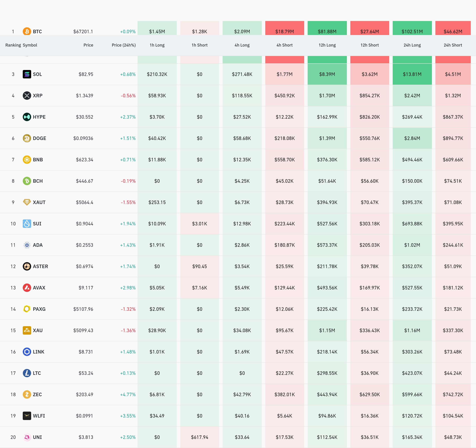Viewport: 476px width, 448px height.
Task: Click the Avalanche AVAX red icon
Action: point(27,288)
